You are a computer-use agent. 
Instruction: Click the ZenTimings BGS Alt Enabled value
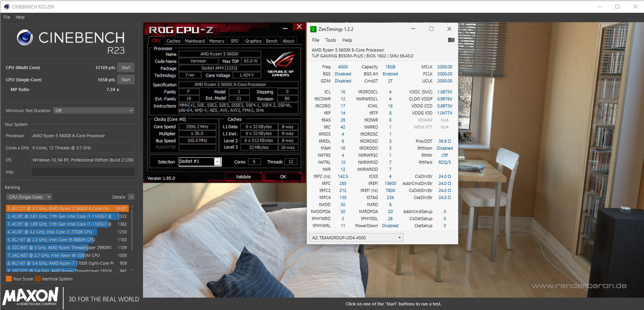coord(390,74)
